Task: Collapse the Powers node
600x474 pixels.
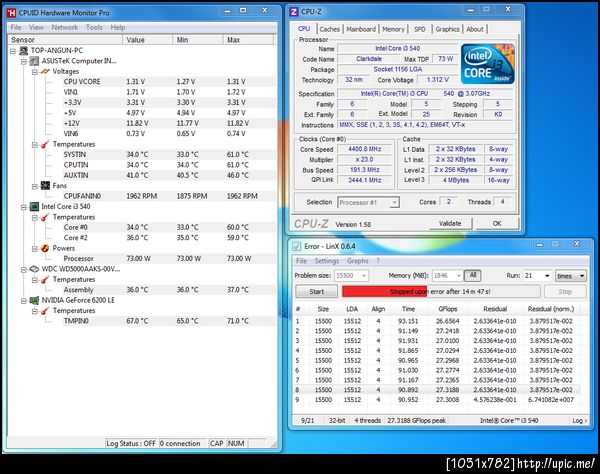Action: click(35, 249)
